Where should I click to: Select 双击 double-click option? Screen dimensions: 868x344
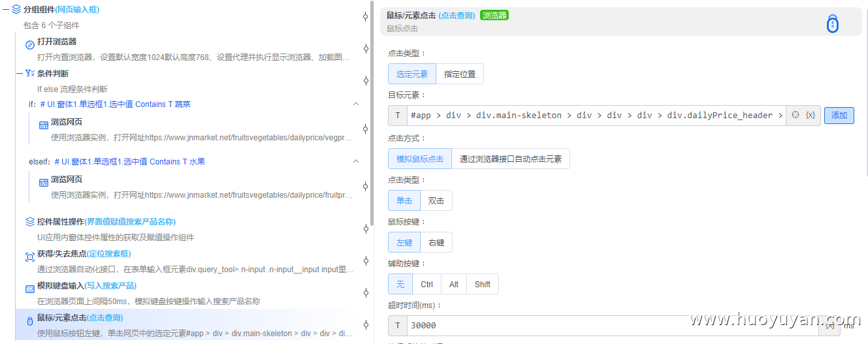tap(436, 200)
